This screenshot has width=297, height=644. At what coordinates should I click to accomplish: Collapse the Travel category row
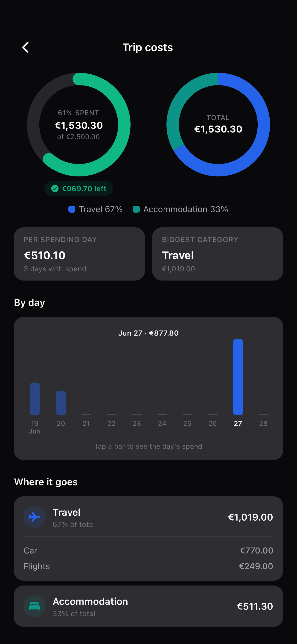(x=148, y=517)
